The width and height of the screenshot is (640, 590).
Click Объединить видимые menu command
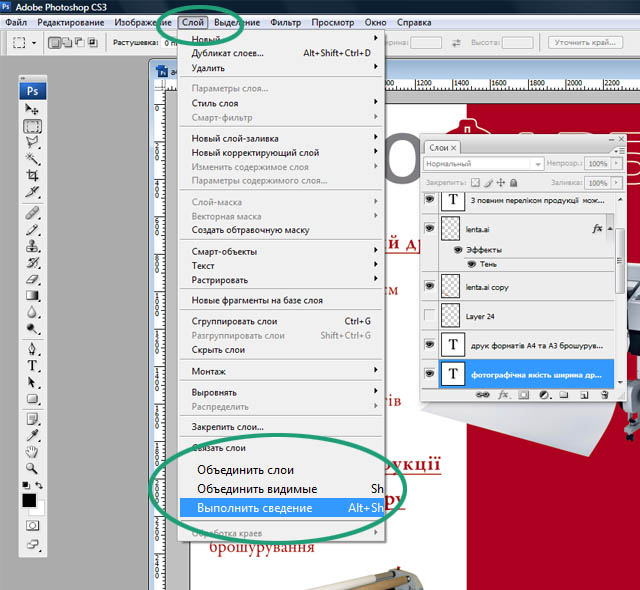coord(257,489)
